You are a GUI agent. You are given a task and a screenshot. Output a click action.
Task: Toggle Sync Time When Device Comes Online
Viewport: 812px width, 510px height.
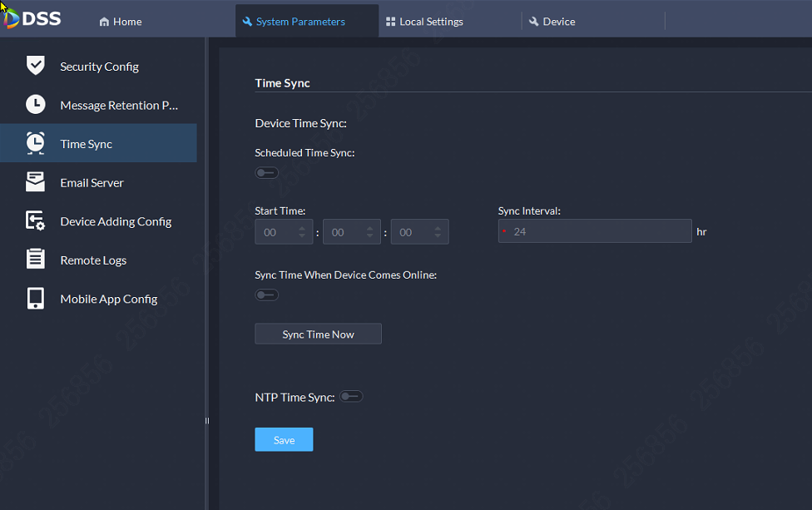267,295
